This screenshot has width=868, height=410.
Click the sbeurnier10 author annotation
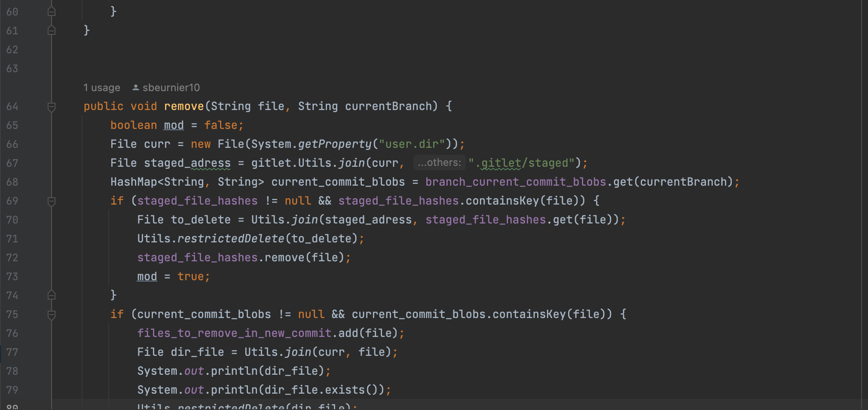coord(171,88)
